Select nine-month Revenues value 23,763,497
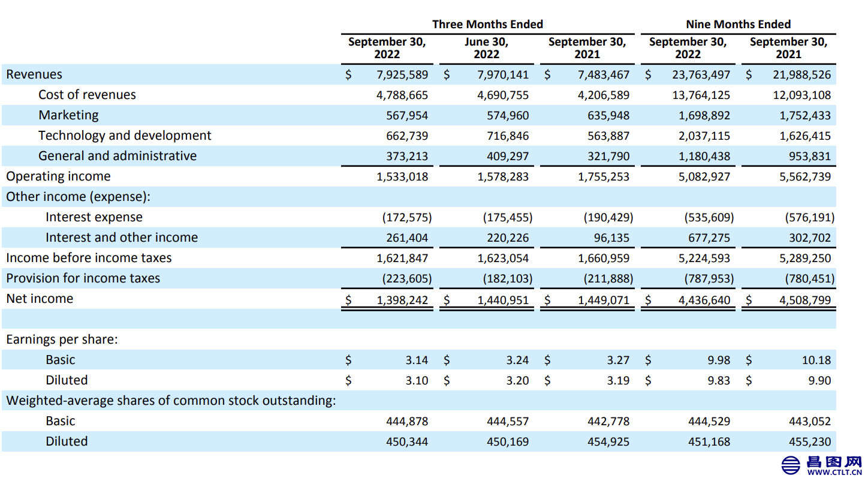This screenshot has height=481, width=868. click(702, 75)
